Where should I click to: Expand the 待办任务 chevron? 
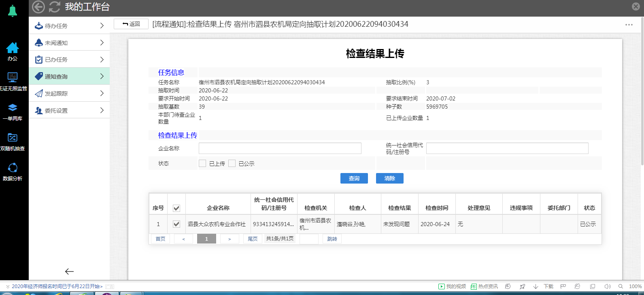[x=102, y=26]
